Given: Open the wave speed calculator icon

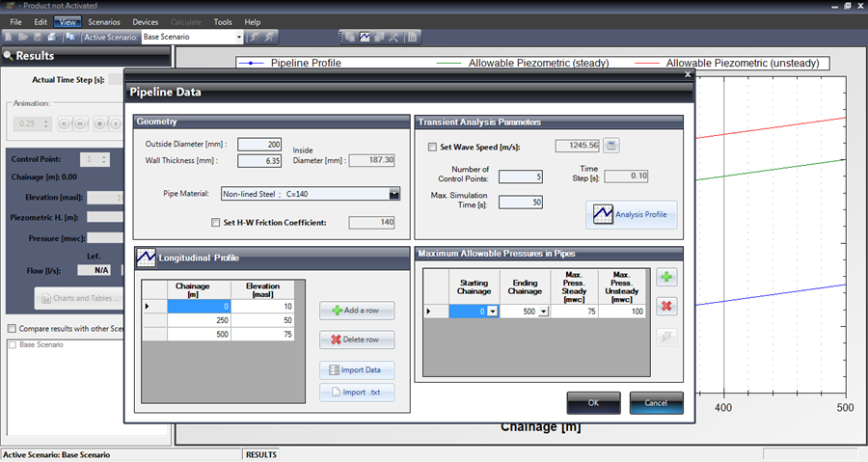Looking at the screenshot, I should (611, 146).
